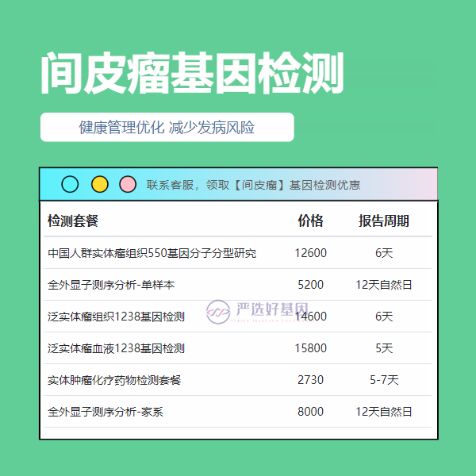Click the 健康管理优化 减少发病风险 banner

tap(167, 128)
